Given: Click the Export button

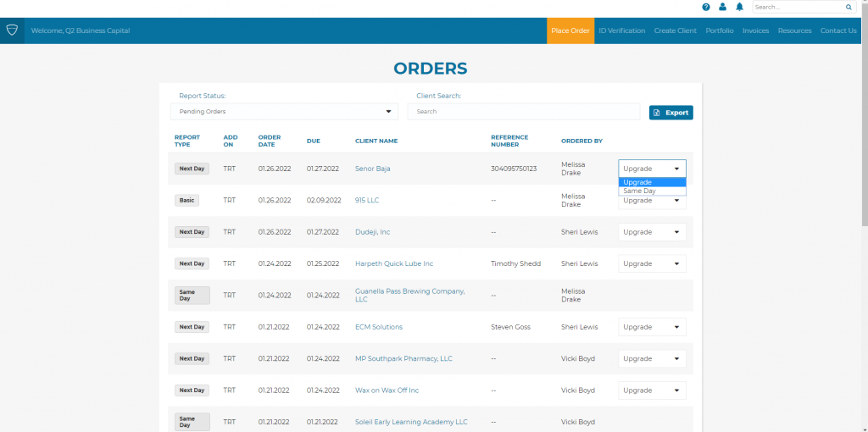Looking at the screenshot, I should [x=670, y=113].
